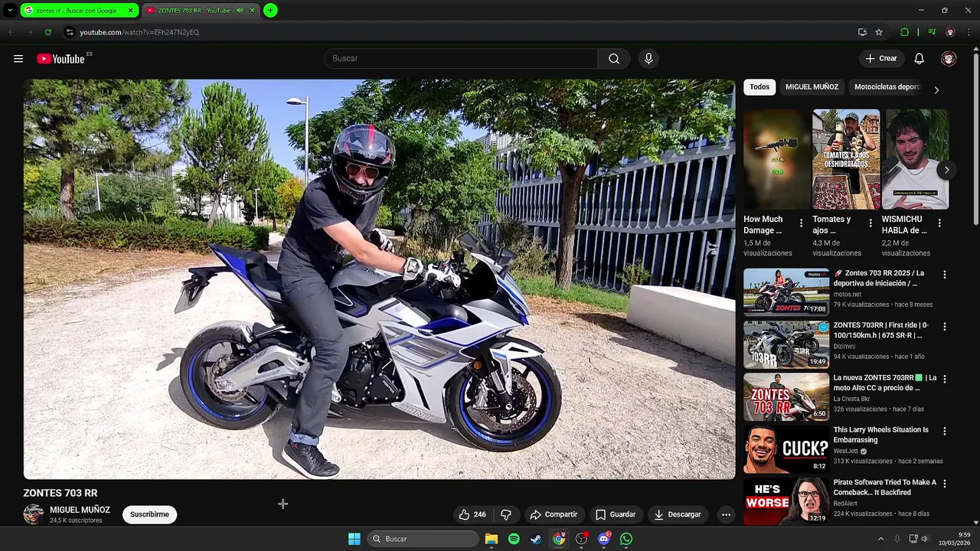The height and width of the screenshot is (551, 980).
Task: View site information icon in address bar
Action: pos(70,32)
